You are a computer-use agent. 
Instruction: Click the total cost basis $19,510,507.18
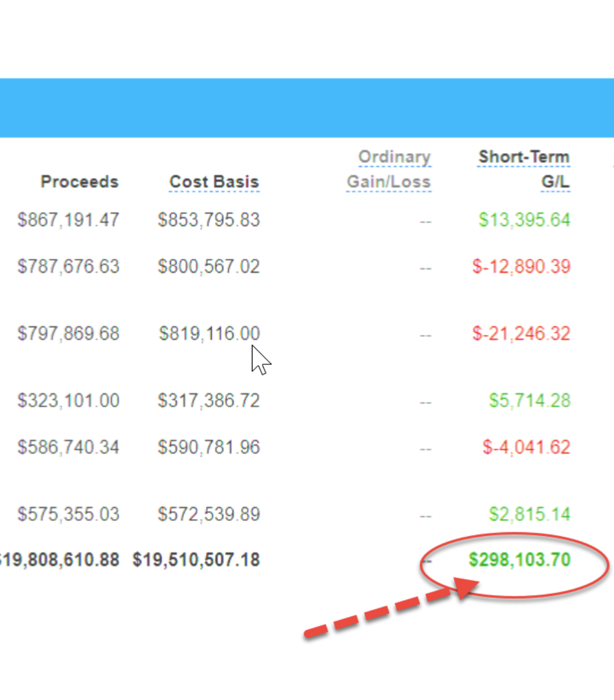196,560
